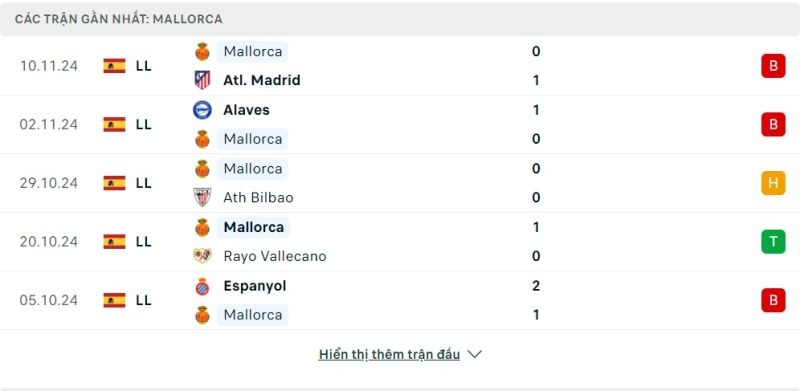Click the Alaves team logo

(x=203, y=110)
